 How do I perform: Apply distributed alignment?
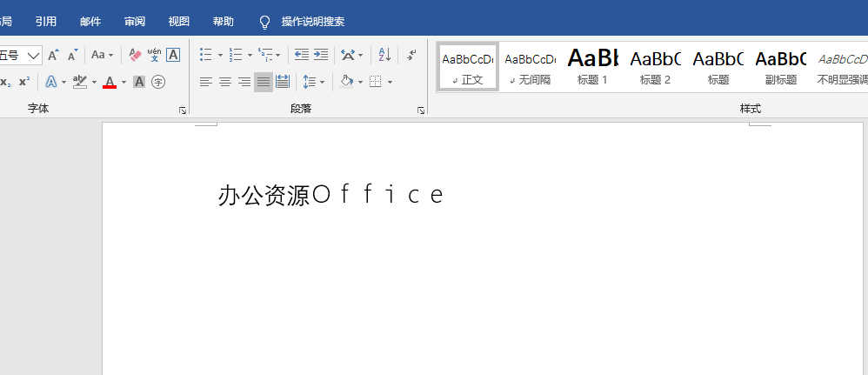283,82
